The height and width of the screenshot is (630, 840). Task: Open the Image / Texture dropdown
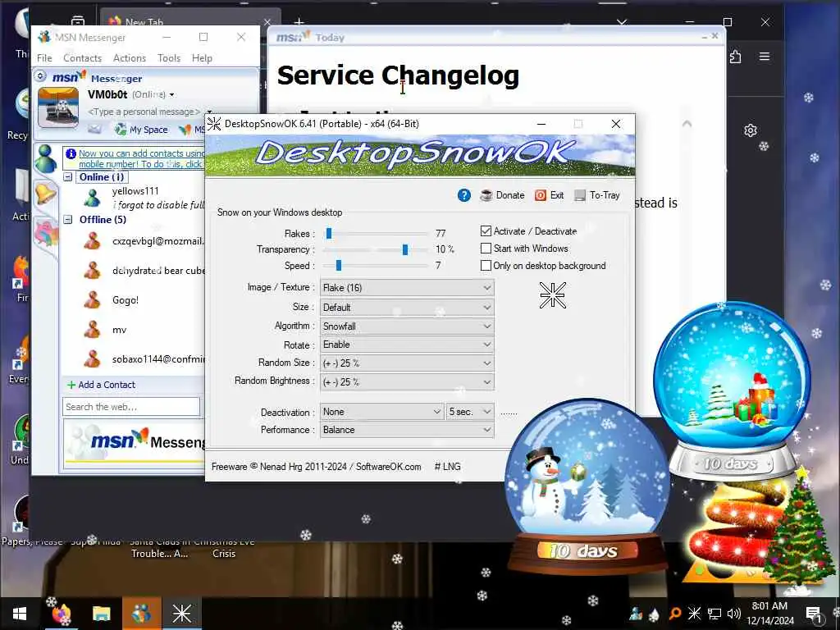click(x=407, y=288)
